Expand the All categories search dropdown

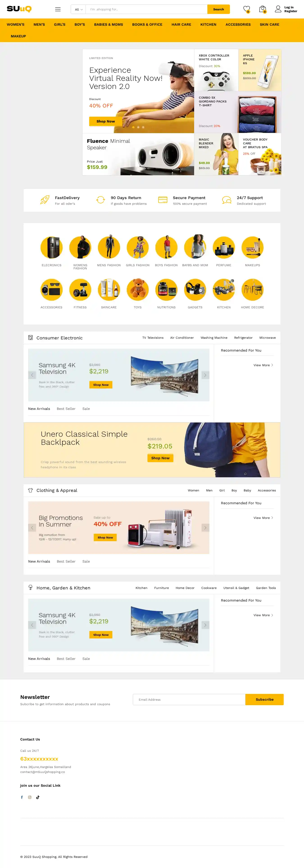79,9
